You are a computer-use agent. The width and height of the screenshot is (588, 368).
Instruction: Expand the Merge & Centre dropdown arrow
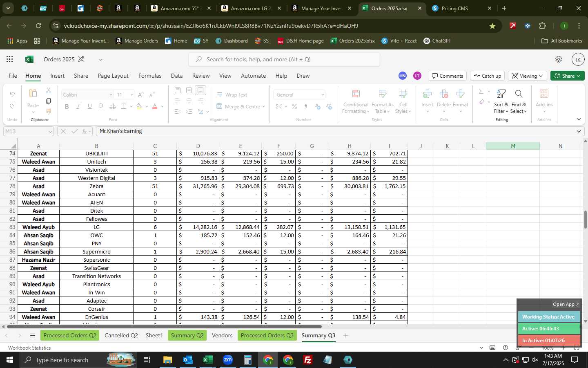click(x=264, y=107)
